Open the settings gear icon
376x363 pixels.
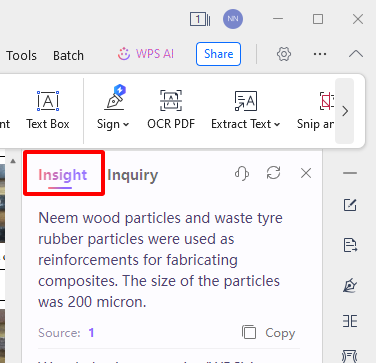284,54
